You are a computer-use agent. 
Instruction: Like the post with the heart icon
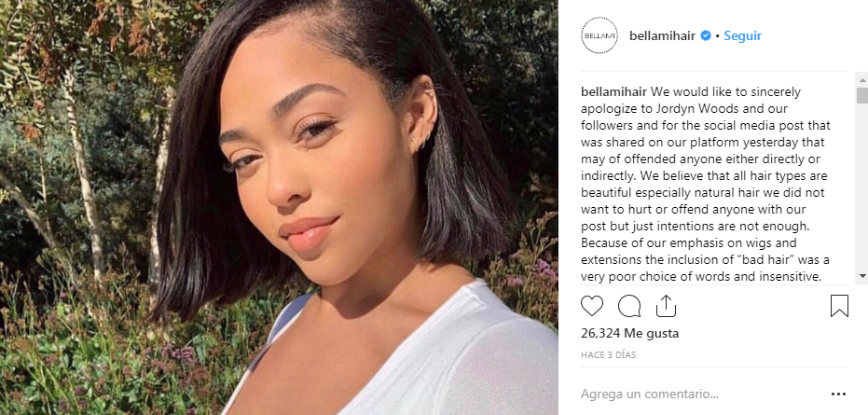(592, 306)
